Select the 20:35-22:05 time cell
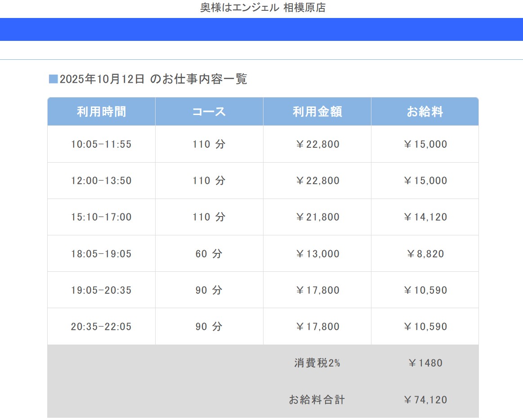The height and width of the screenshot is (420, 523). 101,327
